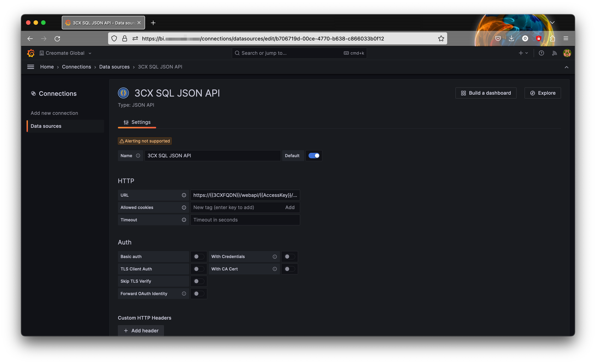Click the help question mark icon
This screenshot has width=596, height=364.
[541, 53]
